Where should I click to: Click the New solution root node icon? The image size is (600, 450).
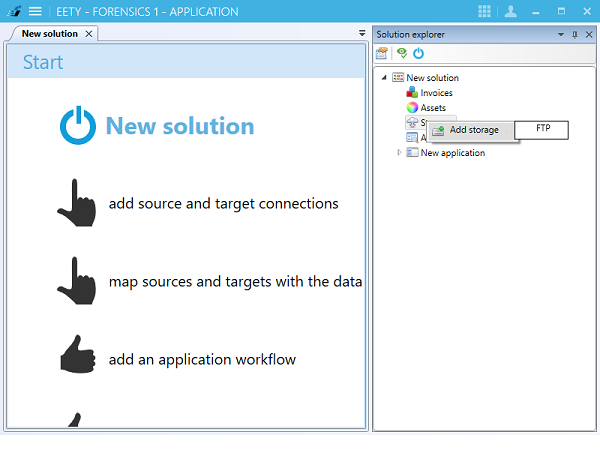tap(398, 78)
